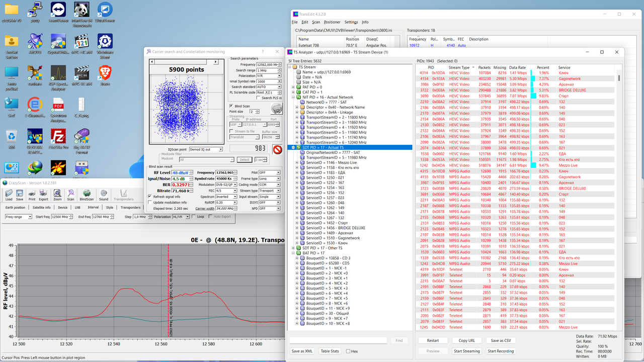This screenshot has height=362, width=644.
Task: Click the BlindScan toolbar icon in CrazyScan
Action: (x=87, y=194)
